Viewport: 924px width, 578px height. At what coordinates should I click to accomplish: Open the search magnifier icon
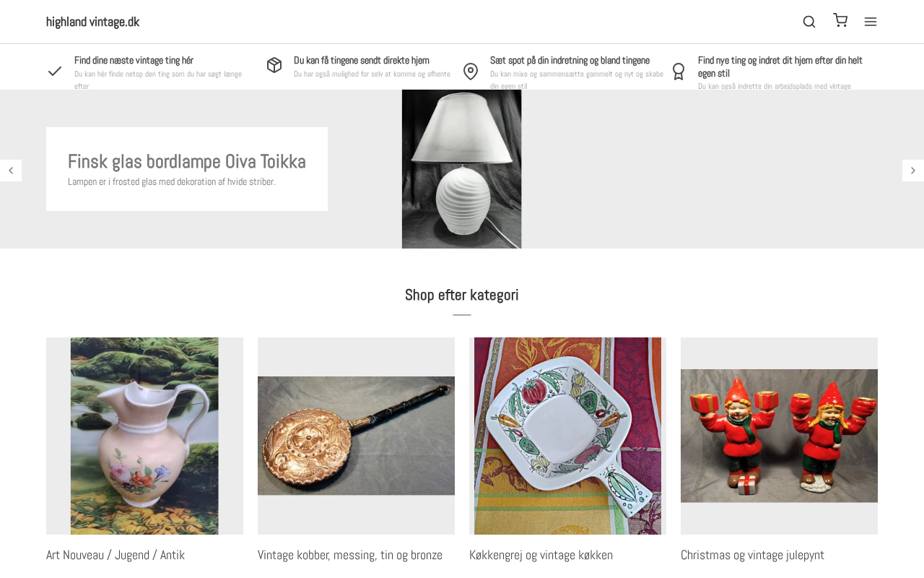[809, 22]
